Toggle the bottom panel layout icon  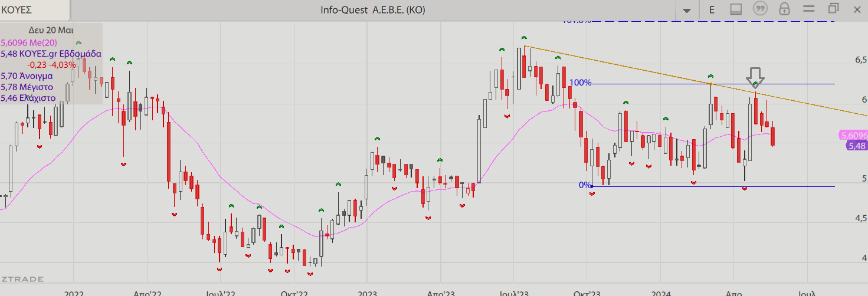click(x=736, y=9)
